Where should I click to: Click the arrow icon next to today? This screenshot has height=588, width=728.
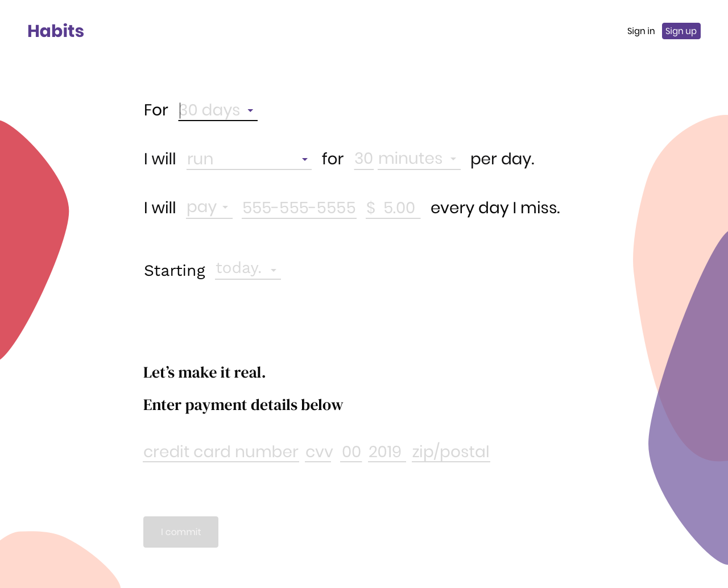click(x=274, y=271)
